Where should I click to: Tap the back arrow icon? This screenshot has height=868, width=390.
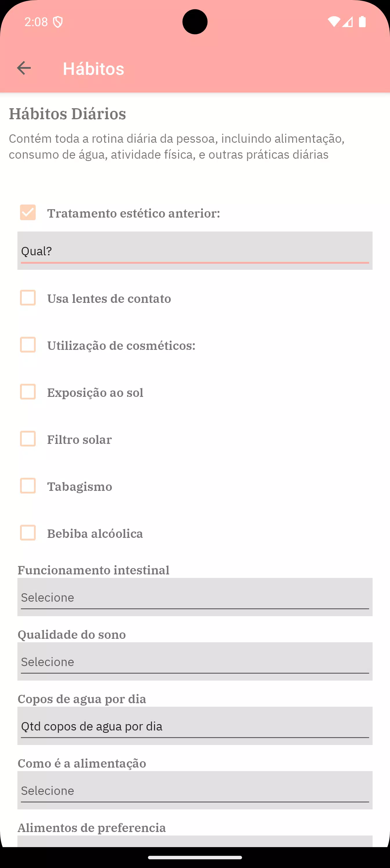click(24, 68)
